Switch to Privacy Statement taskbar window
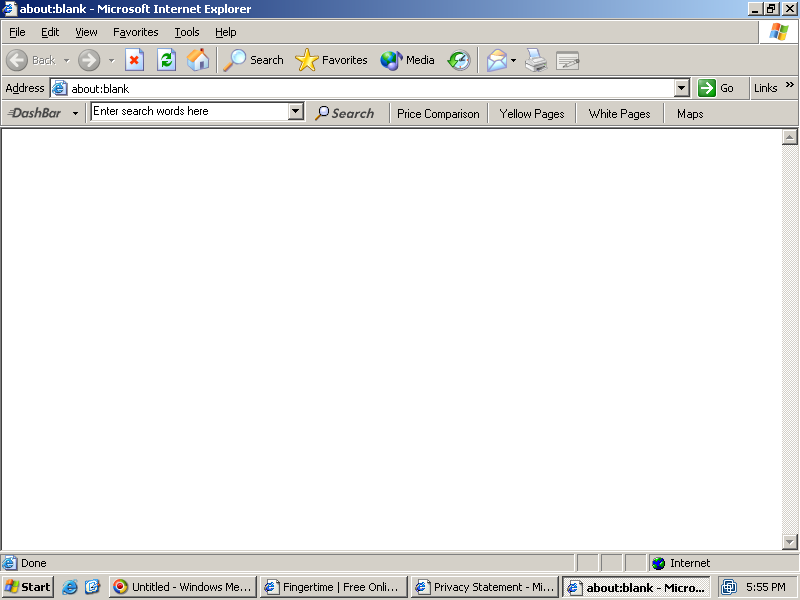800x600 pixels. (x=485, y=587)
